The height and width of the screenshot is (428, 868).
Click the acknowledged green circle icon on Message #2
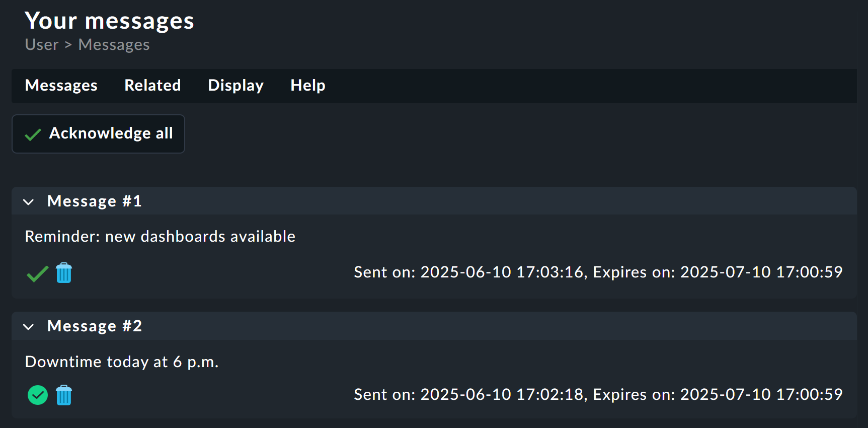click(37, 395)
